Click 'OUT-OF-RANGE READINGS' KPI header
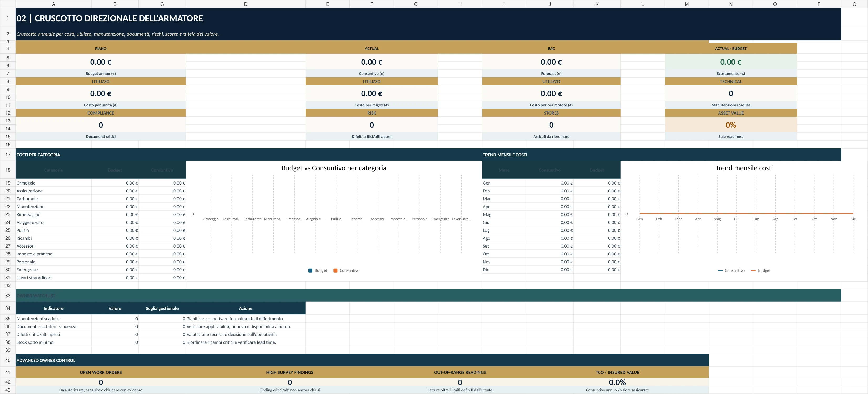Screen dimensions: 868x394 460,372
